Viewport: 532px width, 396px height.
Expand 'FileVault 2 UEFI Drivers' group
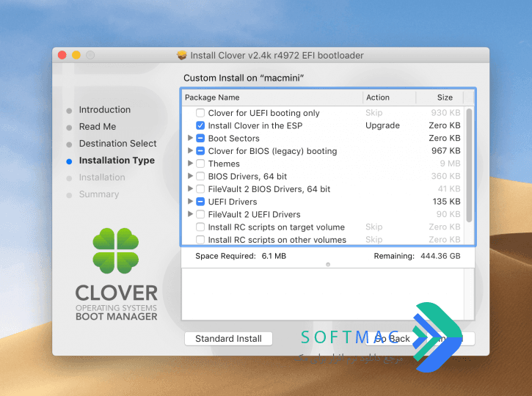[190, 214]
